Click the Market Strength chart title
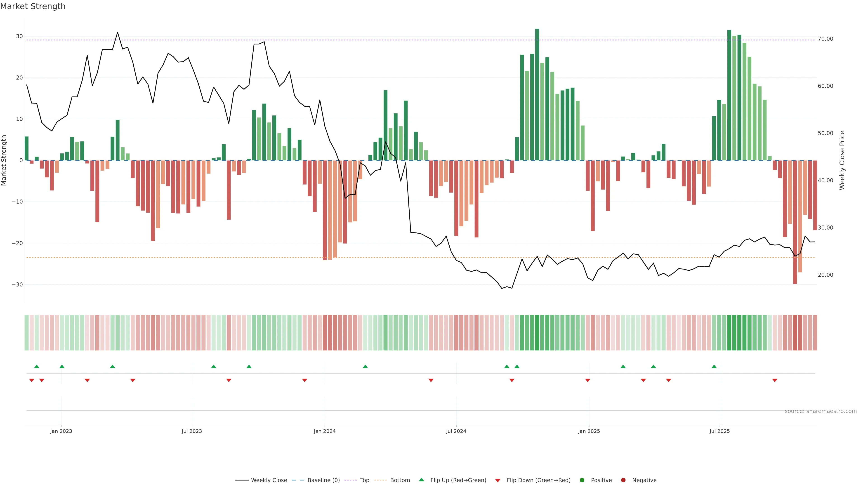Viewport: 868px width, 488px height. click(33, 6)
